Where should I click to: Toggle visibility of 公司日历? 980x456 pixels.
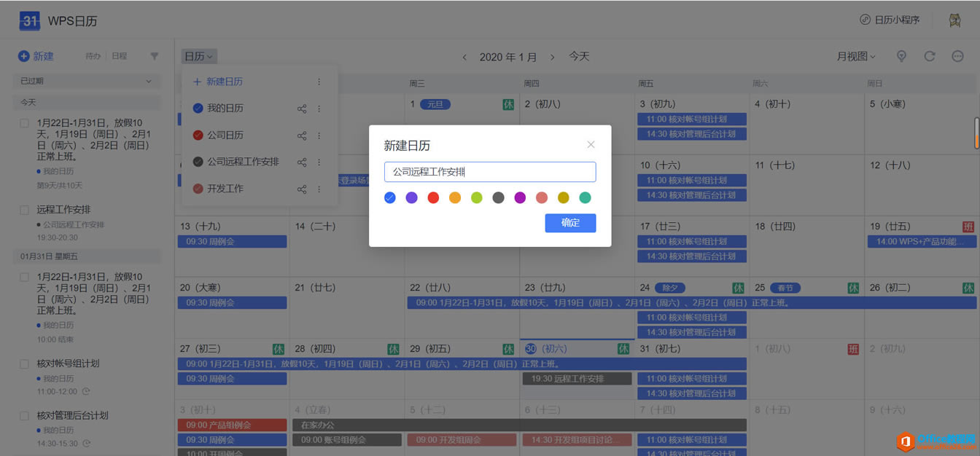(198, 135)
